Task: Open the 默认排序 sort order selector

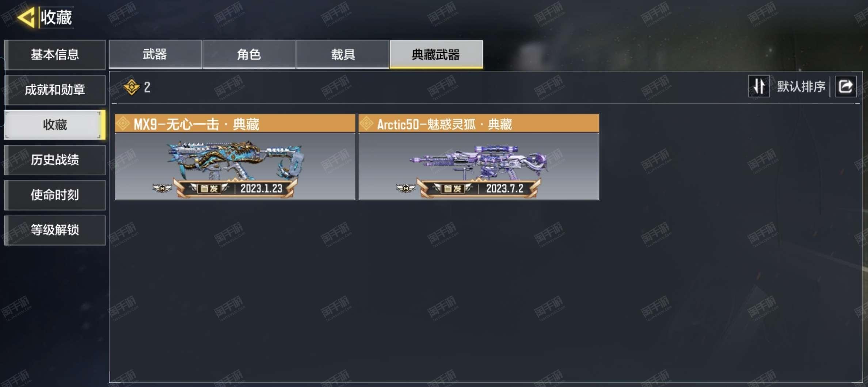Action: click(801, 87)
